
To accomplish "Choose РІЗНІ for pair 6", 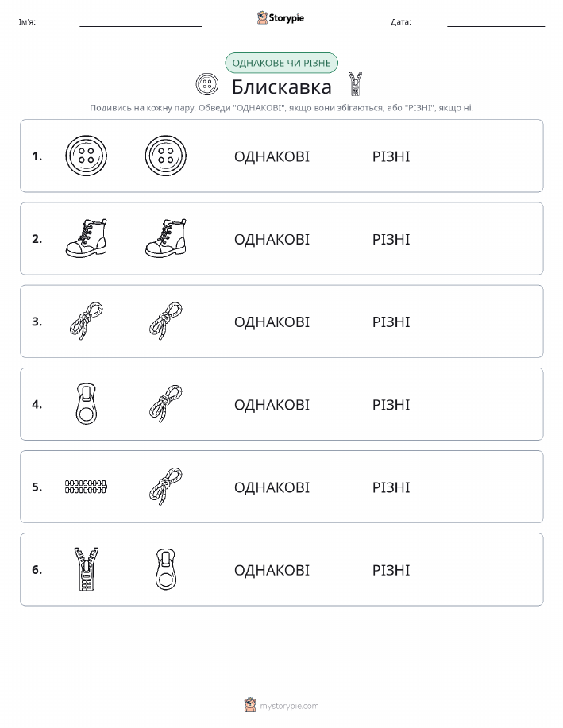I will (x=391, y=570).
